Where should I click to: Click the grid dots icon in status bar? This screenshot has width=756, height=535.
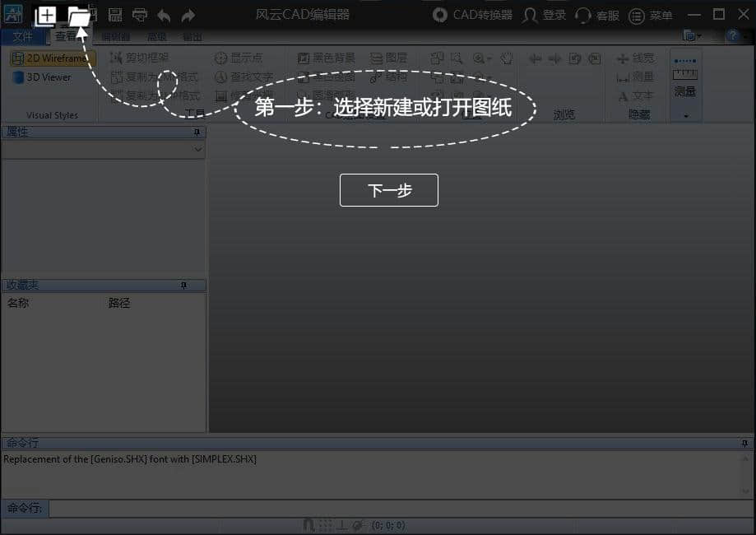tap(326, 525)
